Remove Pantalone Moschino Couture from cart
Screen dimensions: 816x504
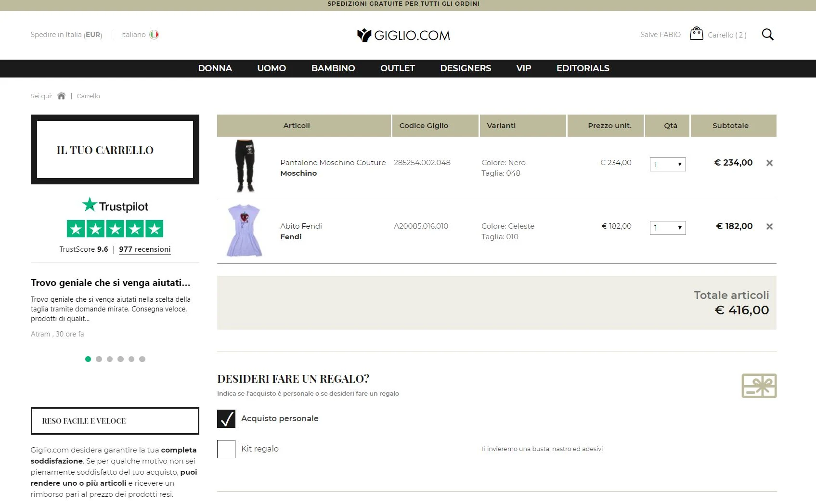point(769,163)
